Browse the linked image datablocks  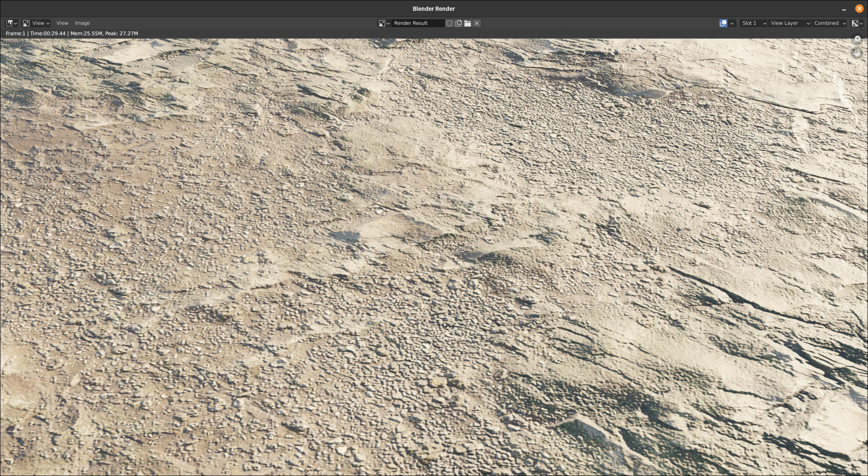pyautogui.click(x=383, y=23)
